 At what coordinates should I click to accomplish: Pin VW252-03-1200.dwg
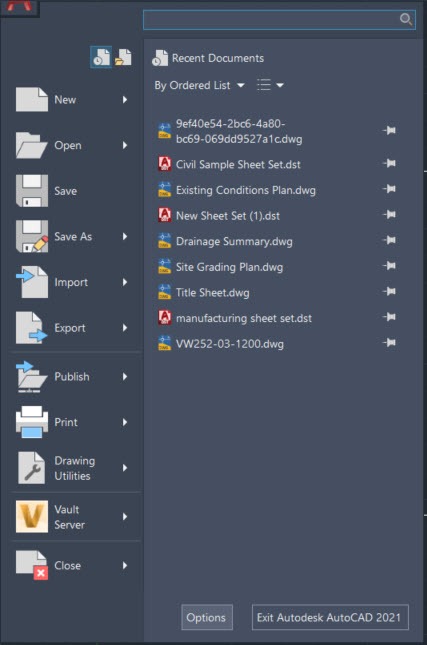(x=389, y=342)
